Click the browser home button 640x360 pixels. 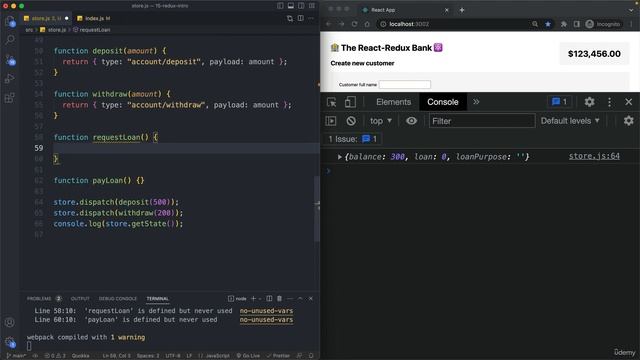(367, 24)
